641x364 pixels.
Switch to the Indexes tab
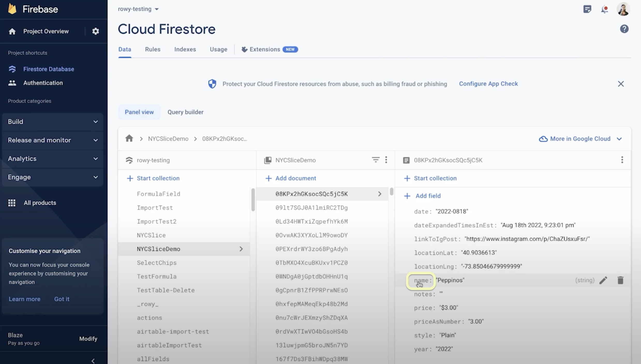[x=184, y=49]
